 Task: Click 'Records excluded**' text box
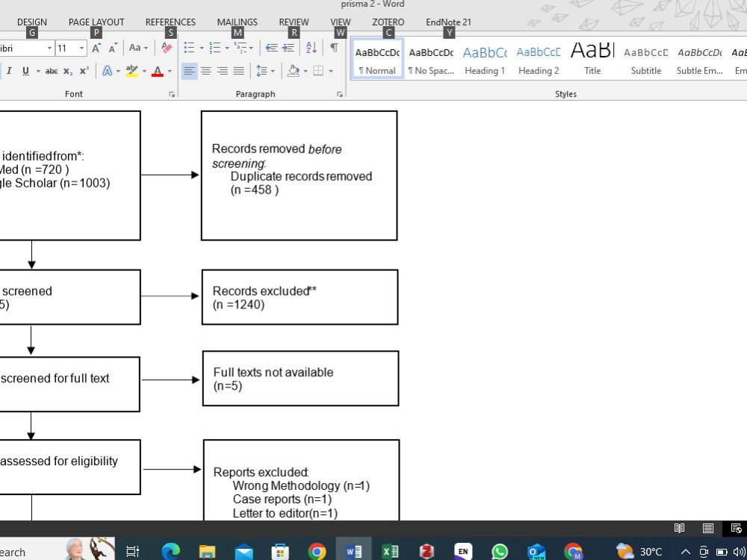(x=300, y=297)
